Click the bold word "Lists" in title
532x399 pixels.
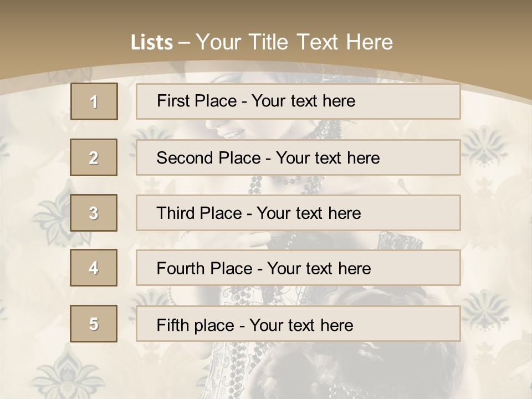point(151,43)
